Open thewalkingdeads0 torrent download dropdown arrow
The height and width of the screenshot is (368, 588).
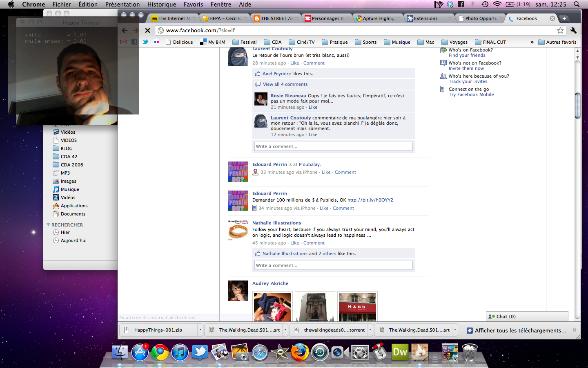tap(370, 330)
